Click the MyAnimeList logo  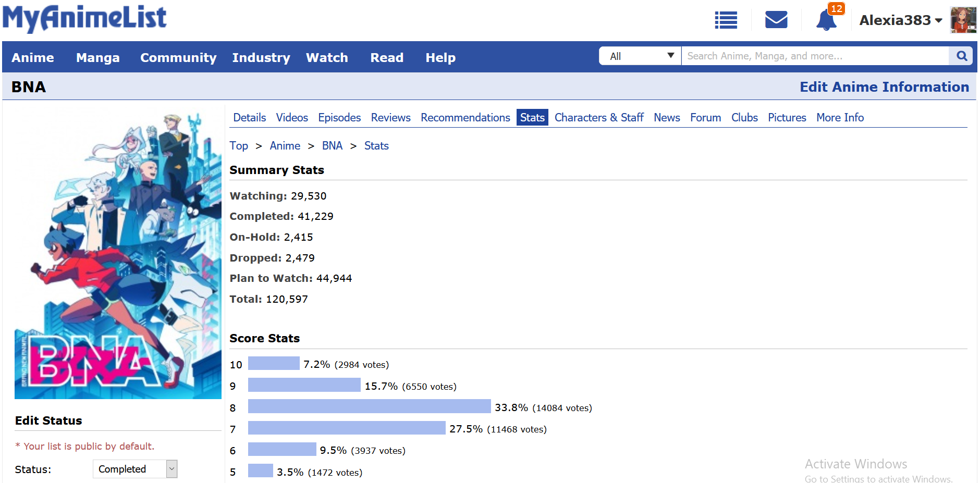click(x=84, y=18)
